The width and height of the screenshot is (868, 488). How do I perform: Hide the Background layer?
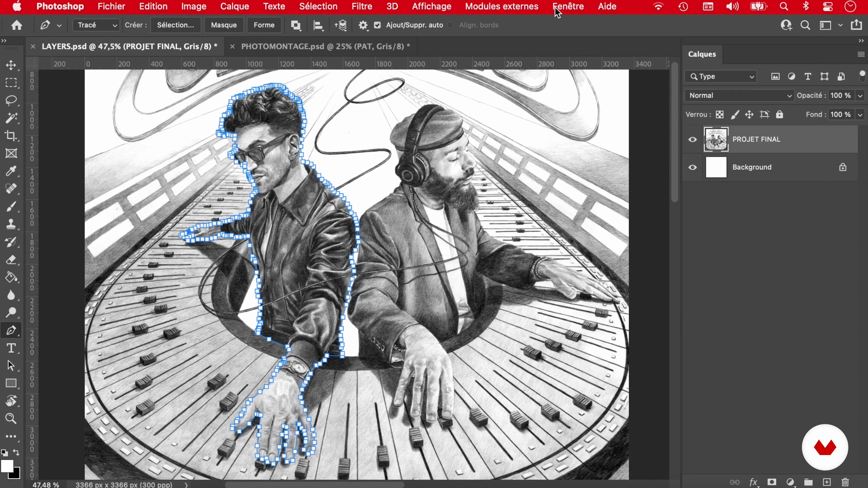pyautogui.click(x=692, y=167)
